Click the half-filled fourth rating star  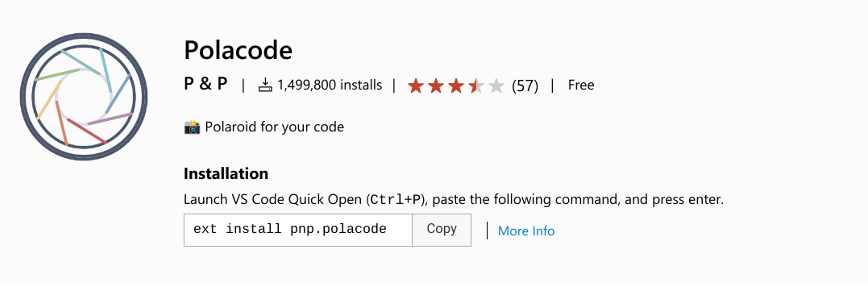point(476,86)
